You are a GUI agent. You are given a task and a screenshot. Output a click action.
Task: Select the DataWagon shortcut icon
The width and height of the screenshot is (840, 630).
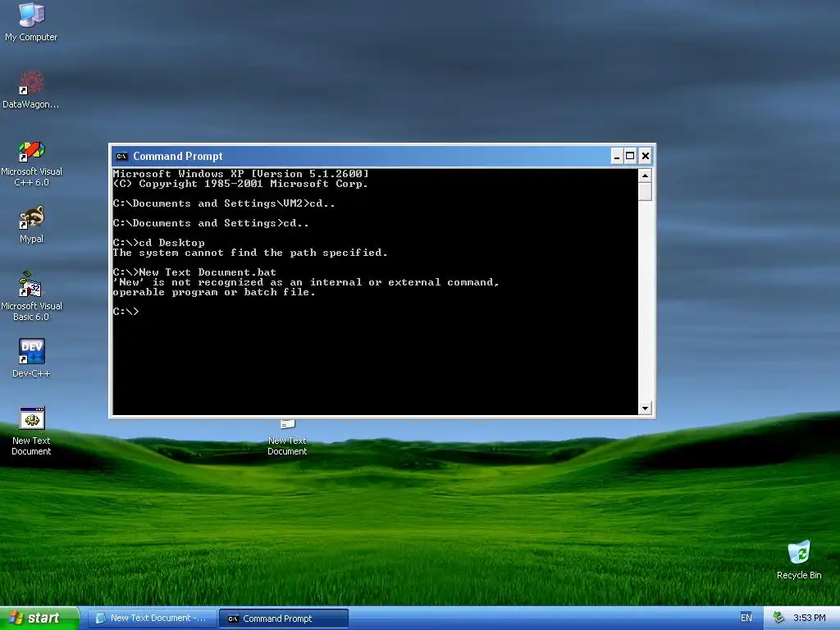(31, 90)
